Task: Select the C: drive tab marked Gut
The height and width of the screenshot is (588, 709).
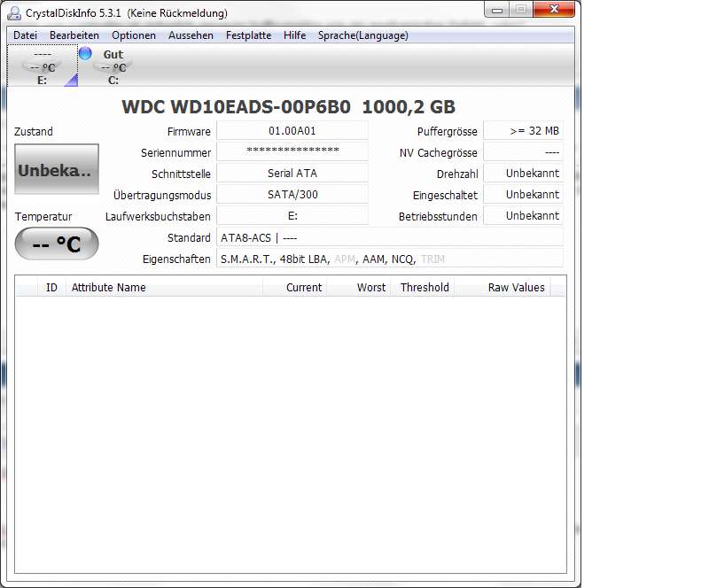Action: [113, 66]
